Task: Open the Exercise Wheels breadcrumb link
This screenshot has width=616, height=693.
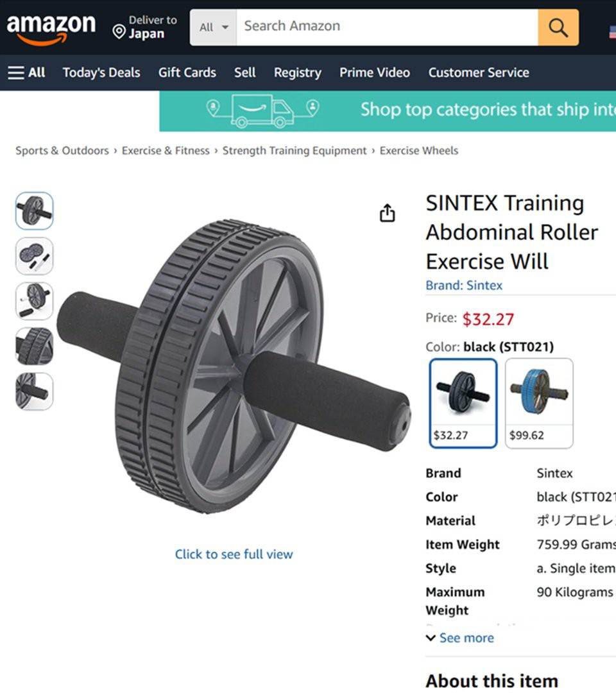Action: pos(419,151)
